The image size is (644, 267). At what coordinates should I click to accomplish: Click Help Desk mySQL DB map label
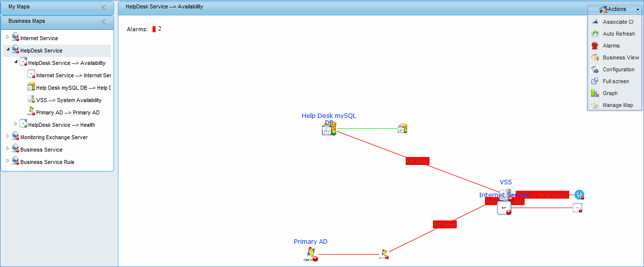click(x=329, y=119)
